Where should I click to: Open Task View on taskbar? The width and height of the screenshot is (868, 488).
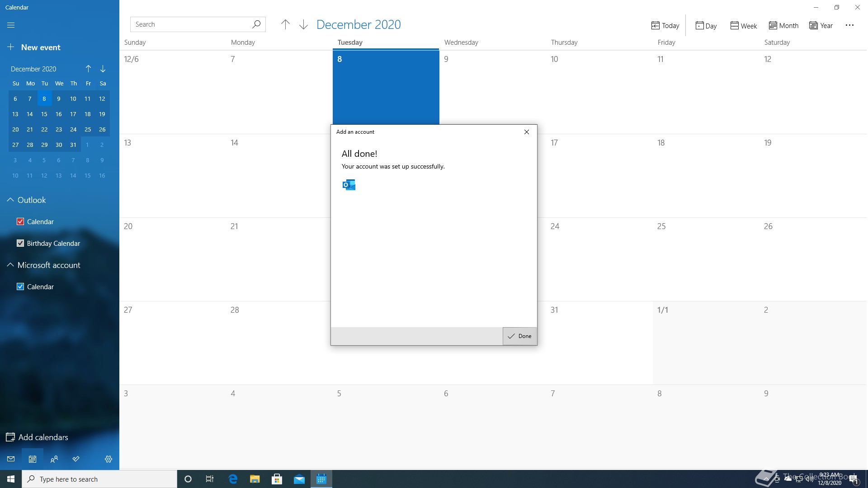(x=210, y=479)
